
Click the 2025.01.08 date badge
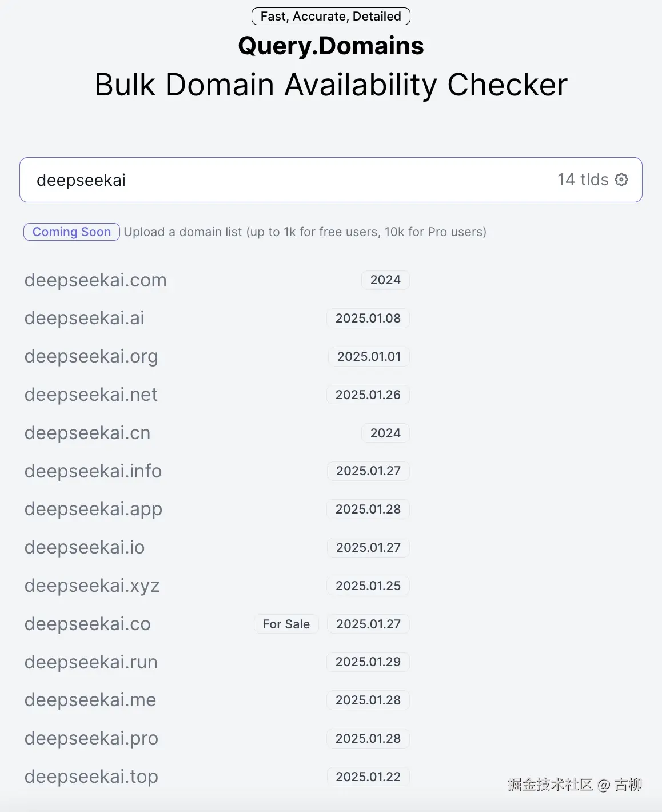[x=368, y=318]
